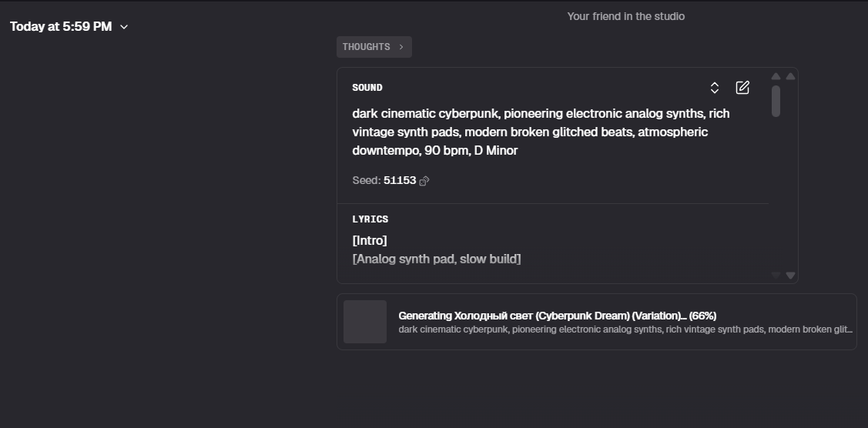The width and height of the screenshot is (868, 428).
Task: Click the seed number 51153
Action: (x=399, y=181)
